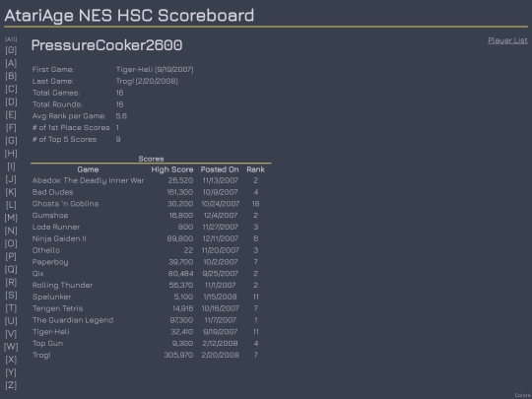Open the Colors link in corner
This screenshot has height=399, width=532.
click(523, 395)
